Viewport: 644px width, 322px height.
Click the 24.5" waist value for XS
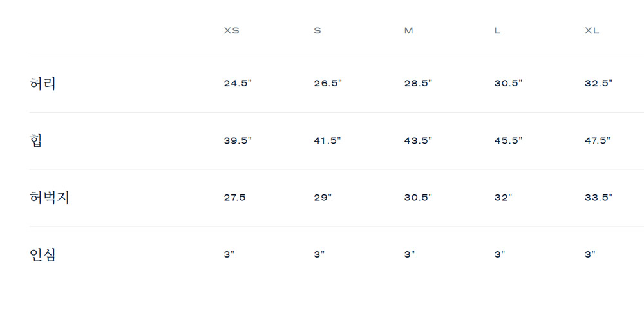(x=238, y=84)
